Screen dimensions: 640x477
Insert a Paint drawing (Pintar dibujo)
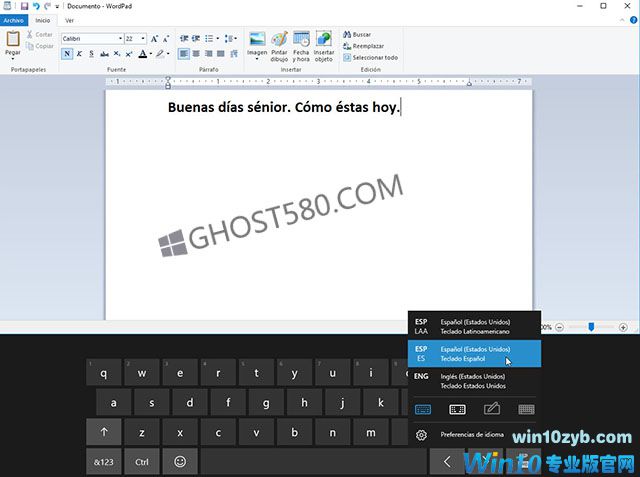(x=279, y=46)
